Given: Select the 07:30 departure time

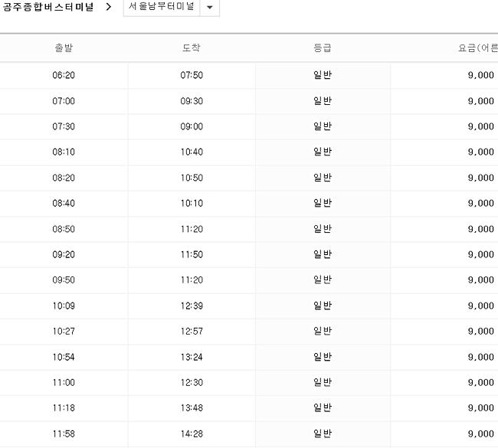Looking at the screenshot, I should (64, 126).
